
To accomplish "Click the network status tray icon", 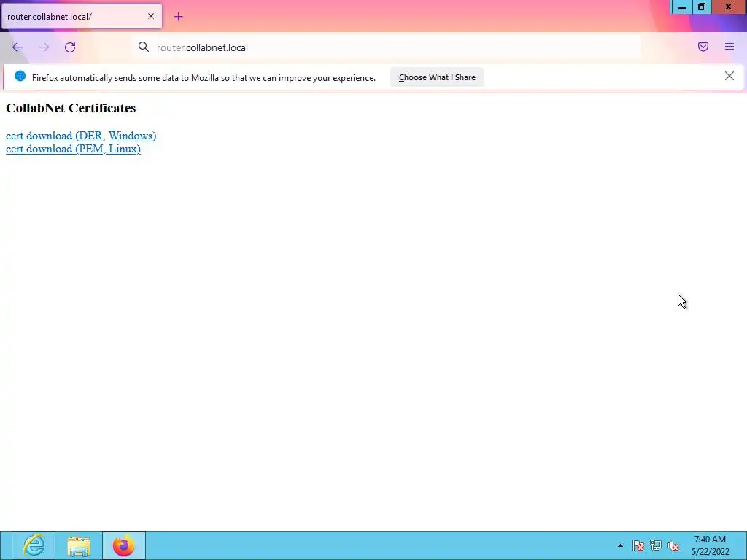I will pyautogui.click(x=656, y=545).
